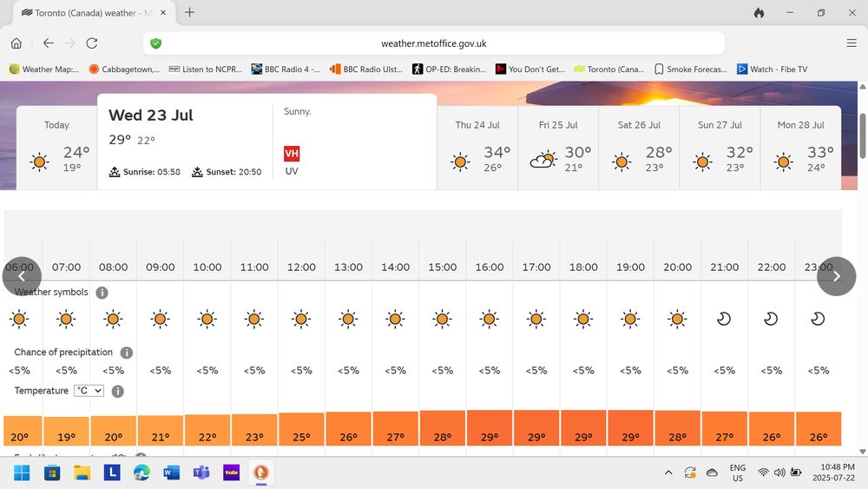Open Weather symbols info icon
This screenshot has height=489, width=868.
coord(102,293)
